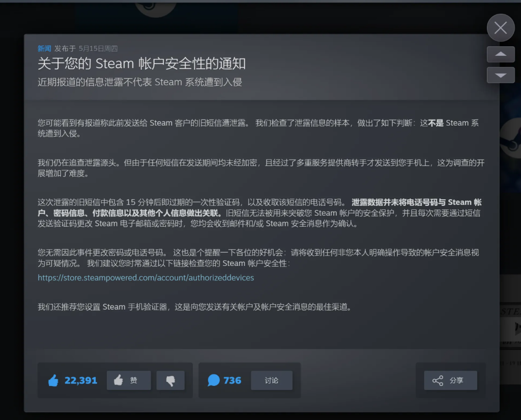Click the 5月15日周四 publish date
This screenshot has height=420, width=521.
pos(98,49)
